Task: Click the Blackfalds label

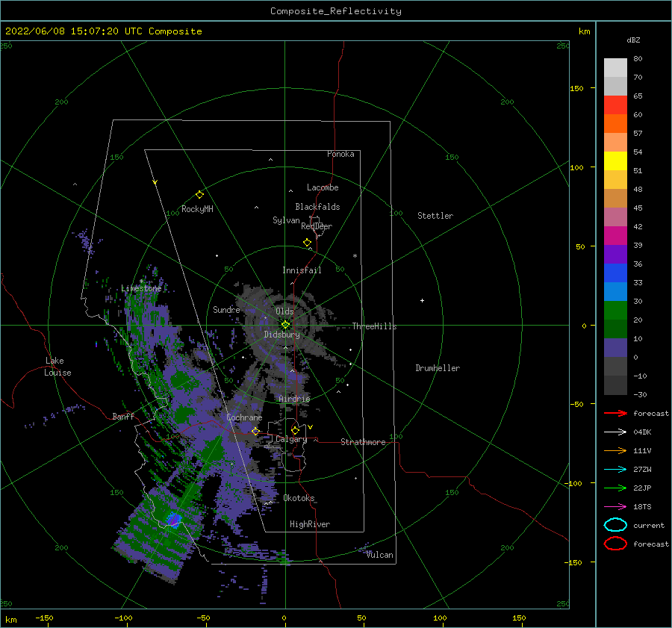Action: 317,207
